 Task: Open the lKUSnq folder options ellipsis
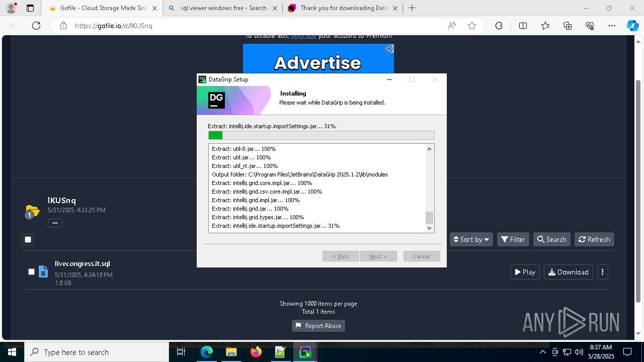pyautogui.click(x=55, y=223)
